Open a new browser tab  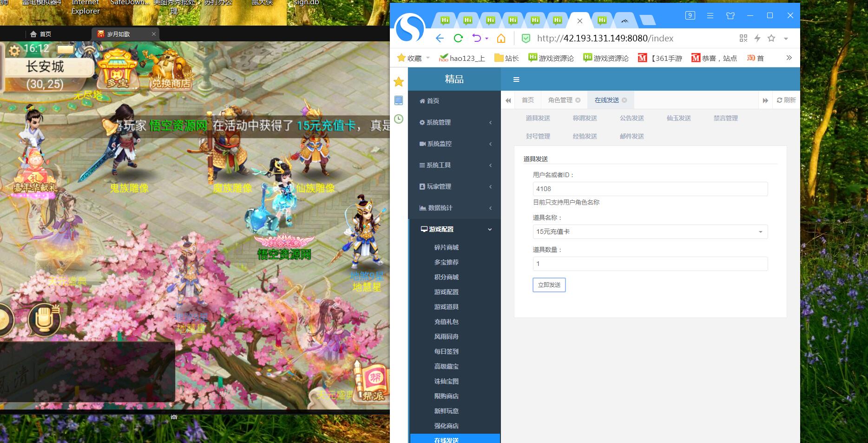647,20
